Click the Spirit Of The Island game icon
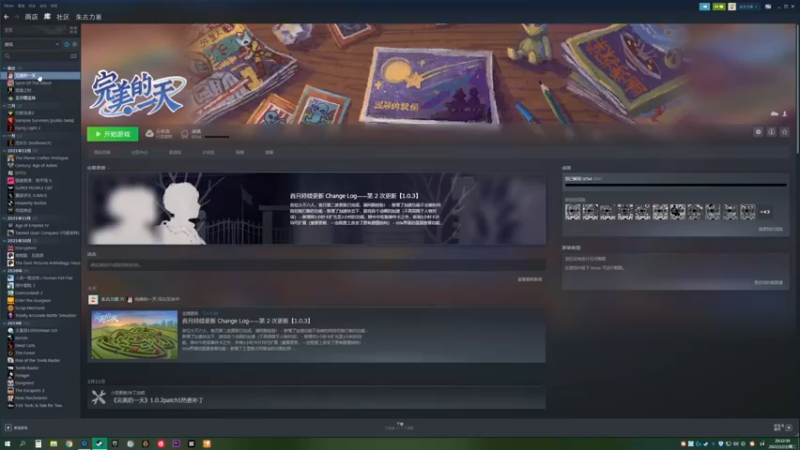Image resolution: width=800 pixels, height=450 pixels. (10, 83)
